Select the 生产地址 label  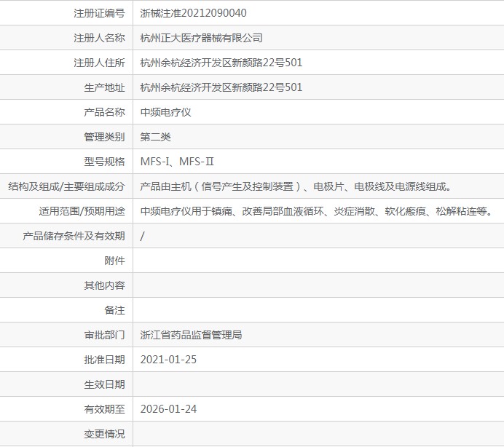point(104,87)
